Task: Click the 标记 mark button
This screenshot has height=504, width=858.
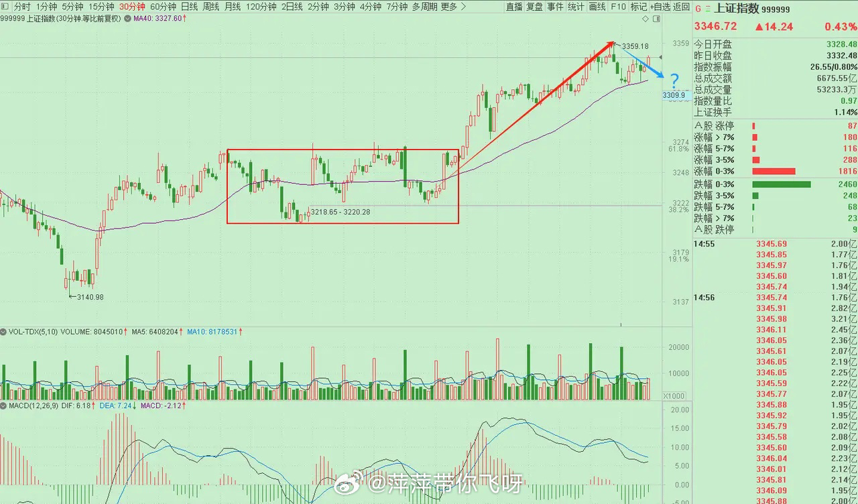Action: coord(639,7)
